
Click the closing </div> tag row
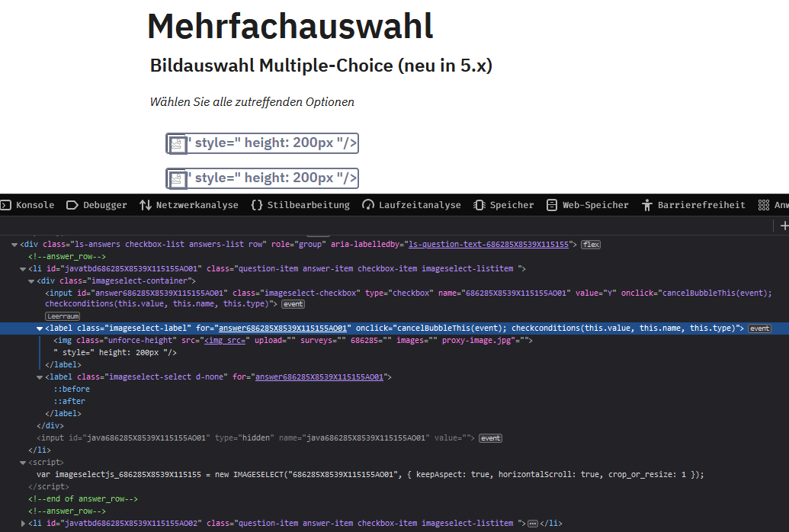click(x=50, y=426)
